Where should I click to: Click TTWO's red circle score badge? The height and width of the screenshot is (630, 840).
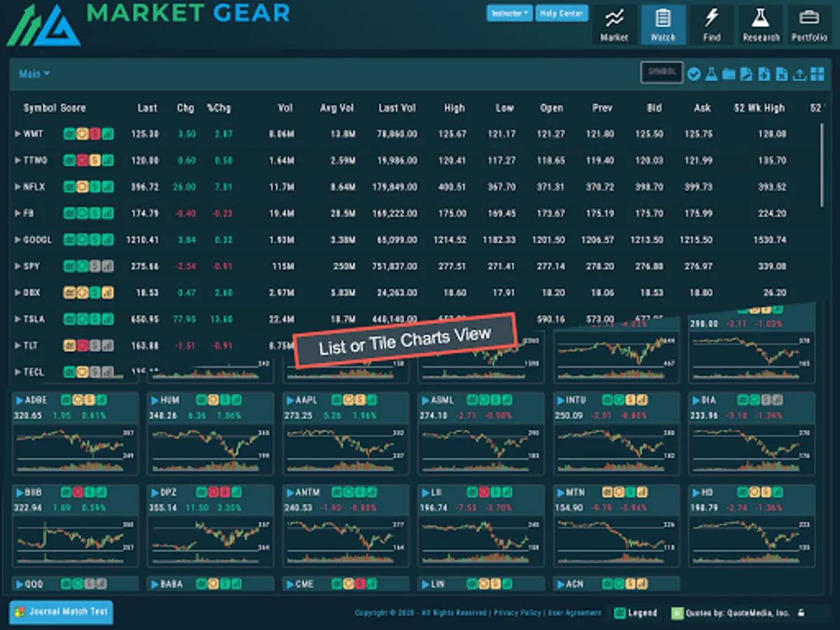click(82, 160)
